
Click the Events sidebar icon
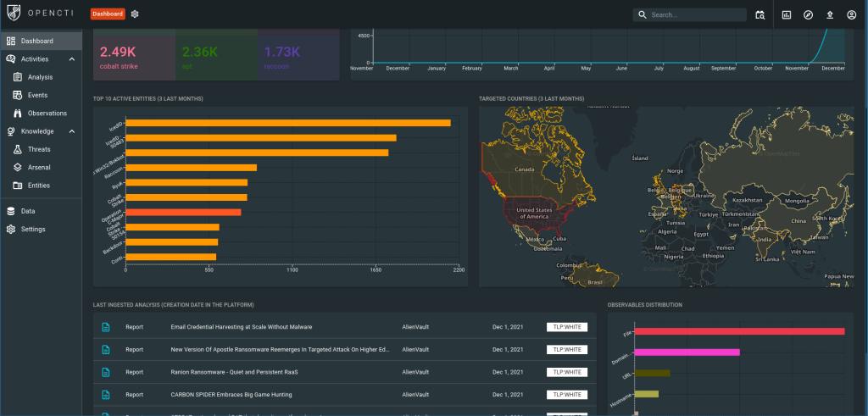pos(17,95)
